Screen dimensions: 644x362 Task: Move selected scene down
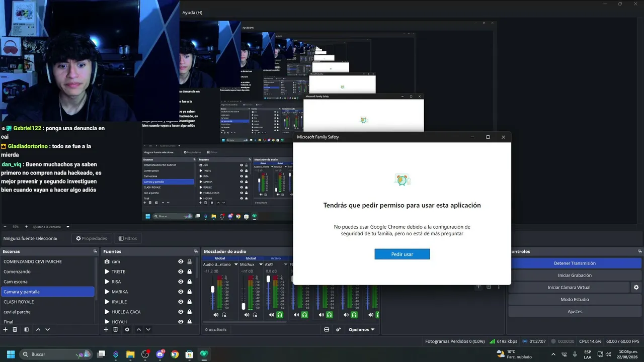click(x=48, y=329)
